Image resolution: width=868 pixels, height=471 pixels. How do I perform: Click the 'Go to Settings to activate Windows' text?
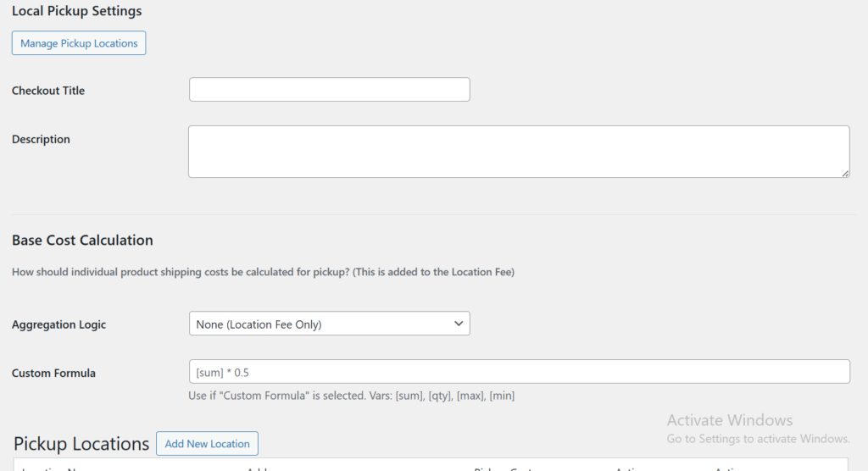758,439
